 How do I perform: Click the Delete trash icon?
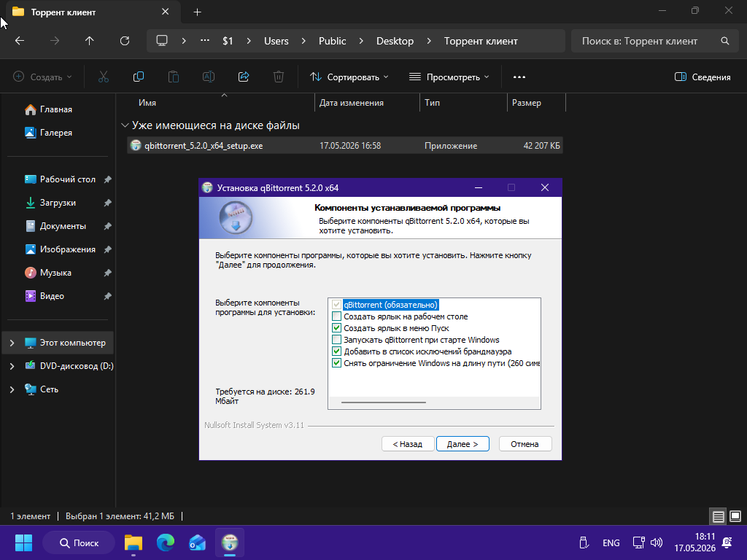click(279, 77)
